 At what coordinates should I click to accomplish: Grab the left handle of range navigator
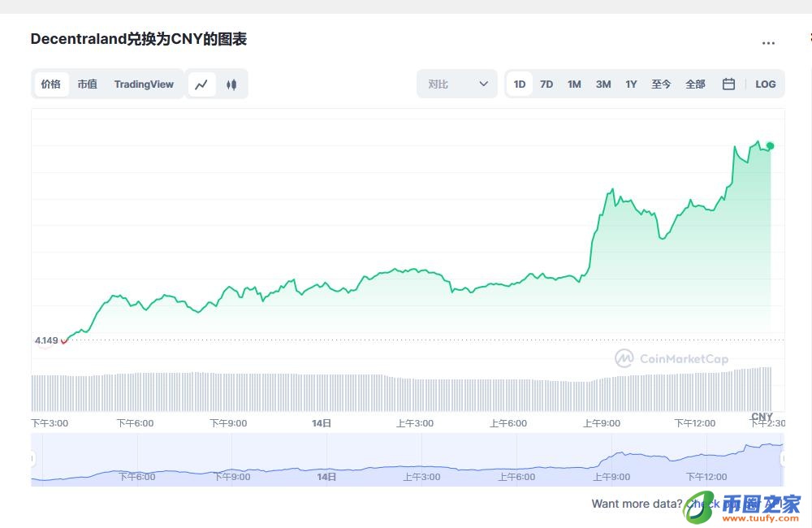[x=32, y=459]
